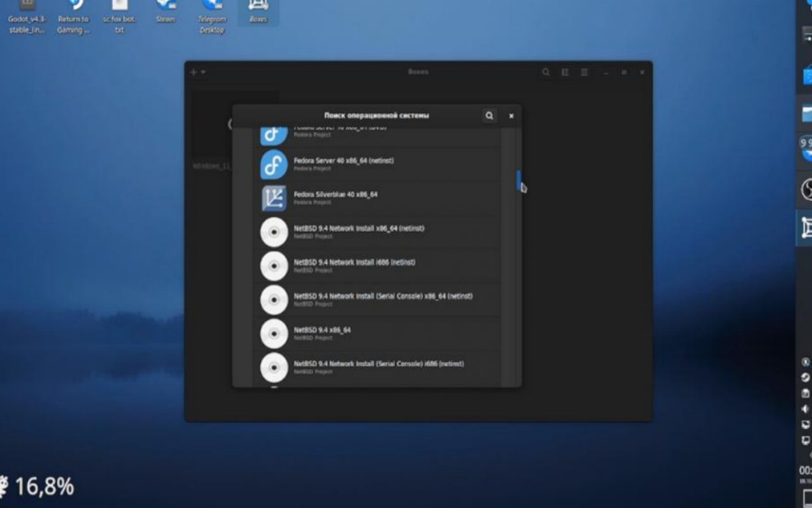Viewport: 812px width, 508px height.
Task: Switch to OBS Studio in the panel
Action: coord(807,189)
